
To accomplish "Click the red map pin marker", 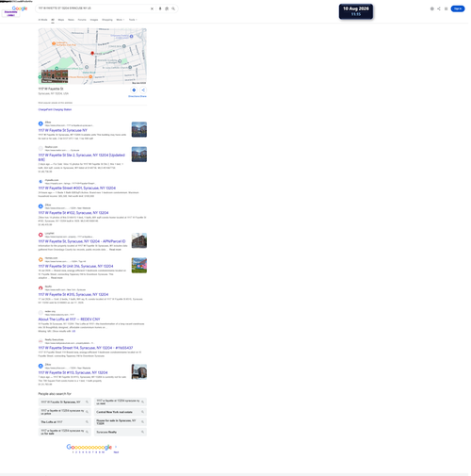I will [92, 54].
